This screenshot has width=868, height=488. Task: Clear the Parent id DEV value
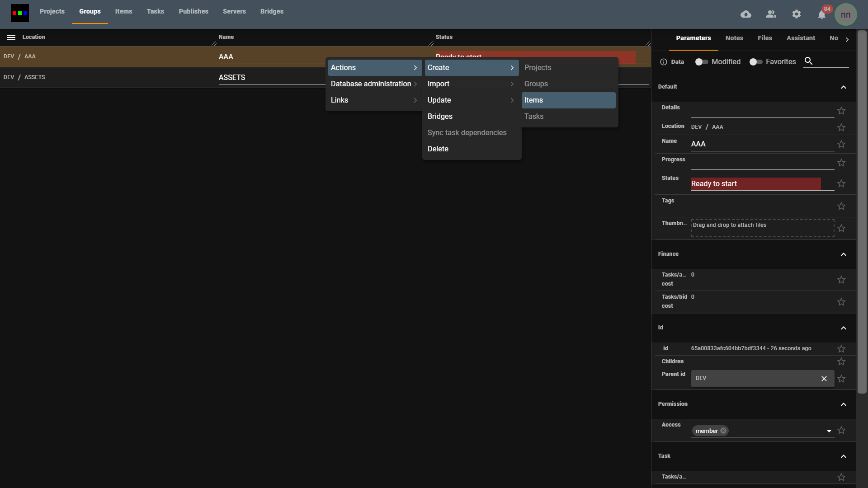click(824, 379)
